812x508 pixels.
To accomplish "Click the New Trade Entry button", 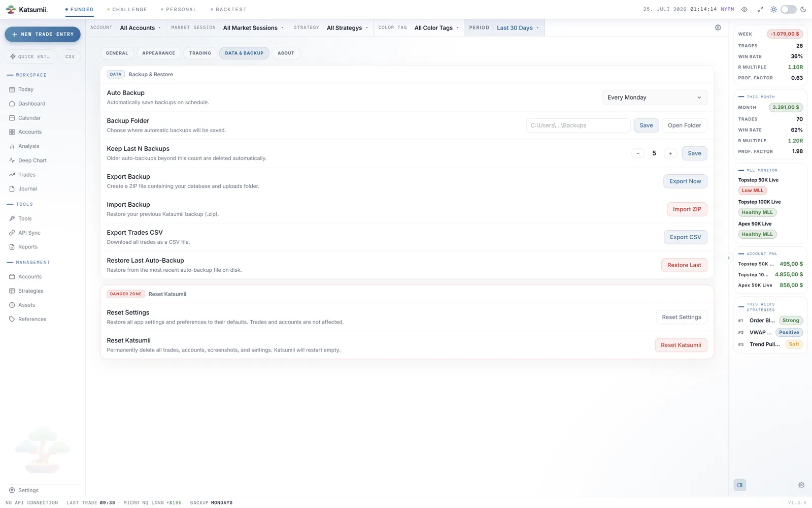I will (x=43, y=35).
